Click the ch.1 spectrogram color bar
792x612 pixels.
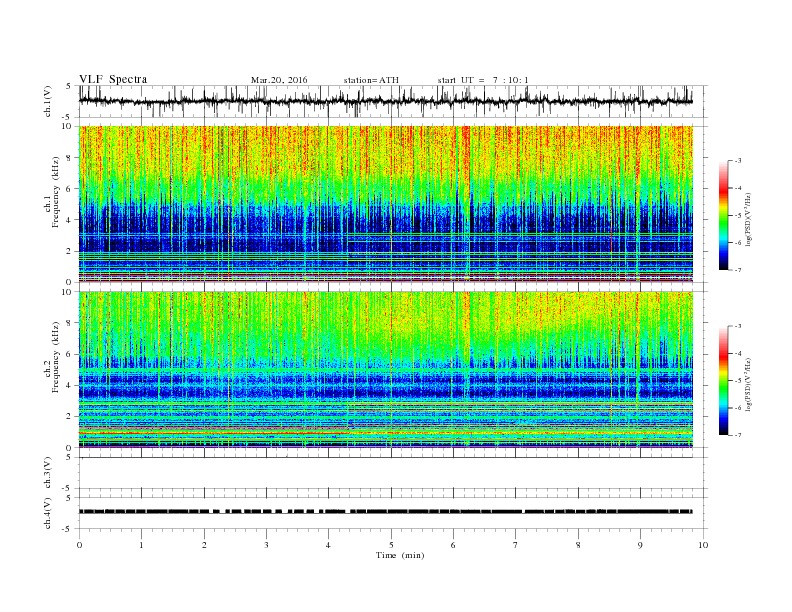click(x=723, y=215)
